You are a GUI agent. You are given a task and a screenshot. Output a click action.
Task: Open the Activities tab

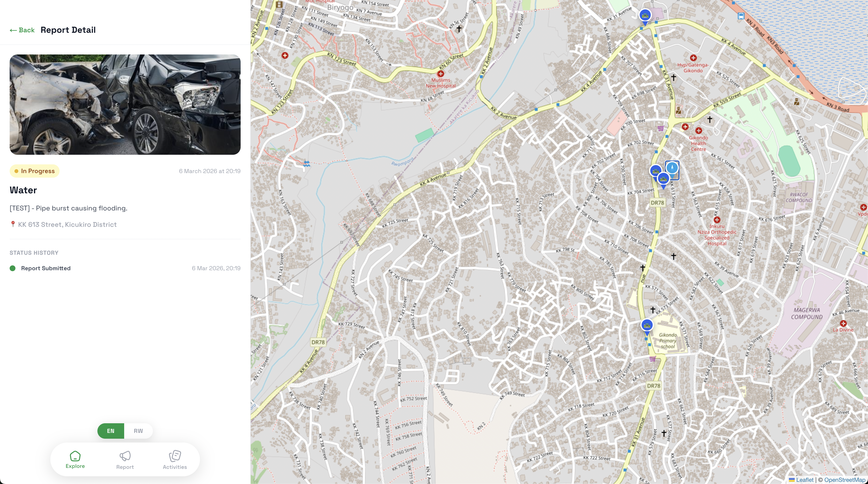175,460
